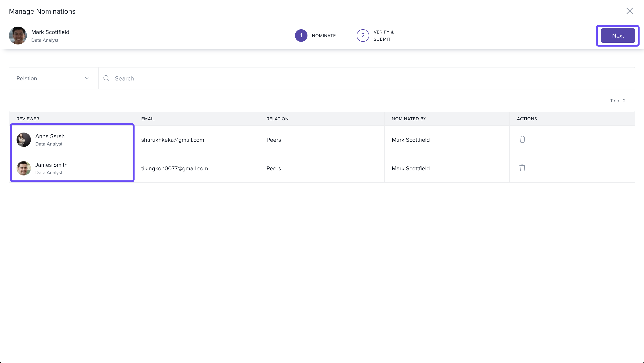Click the Nominated By column header

pyautogui.click(x=409, y=119)
